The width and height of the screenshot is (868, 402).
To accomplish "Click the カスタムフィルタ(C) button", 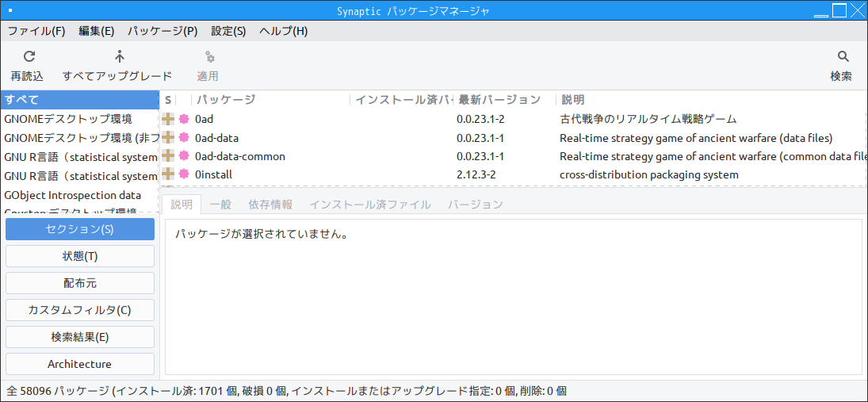I will click(80, 310).
